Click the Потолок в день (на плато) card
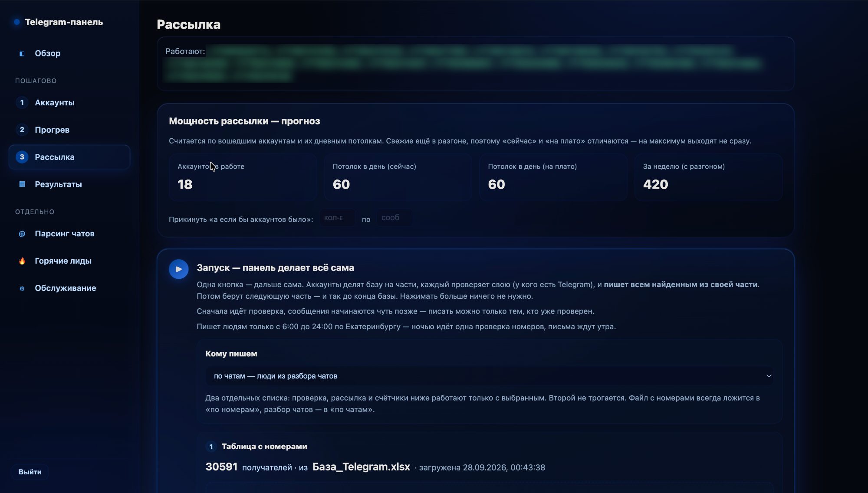Screen dimensions: 868x493 553,177
